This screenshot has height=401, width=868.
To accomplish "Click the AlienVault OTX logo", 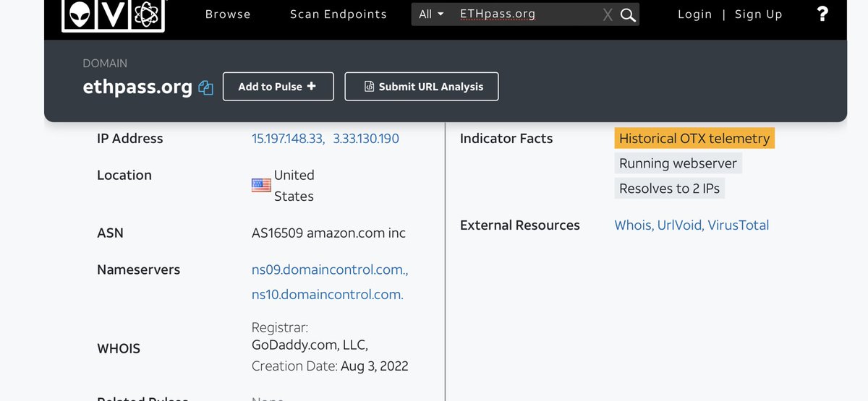I will pos(113,14).
